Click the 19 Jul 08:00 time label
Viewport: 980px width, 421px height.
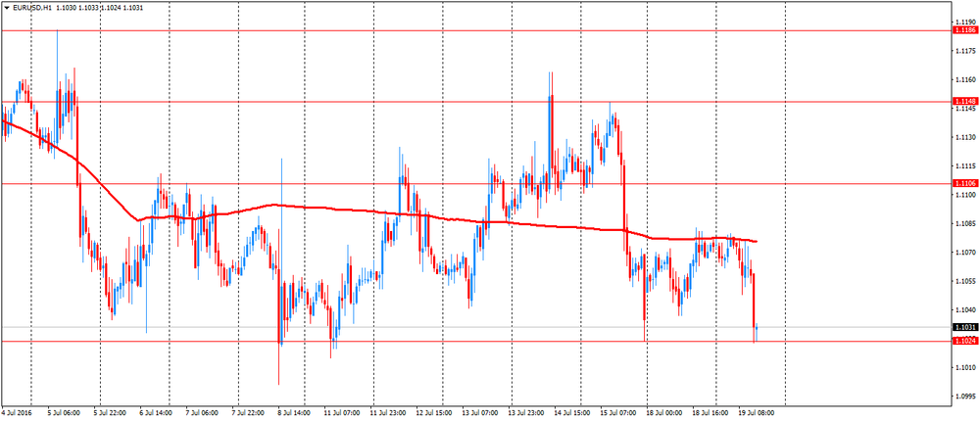(x=758, y=413)
